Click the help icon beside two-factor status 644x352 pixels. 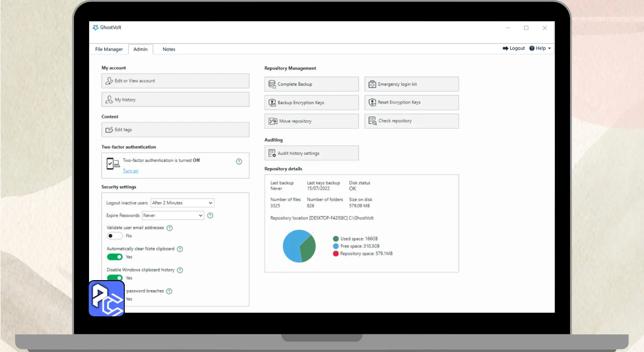[239, 161]
